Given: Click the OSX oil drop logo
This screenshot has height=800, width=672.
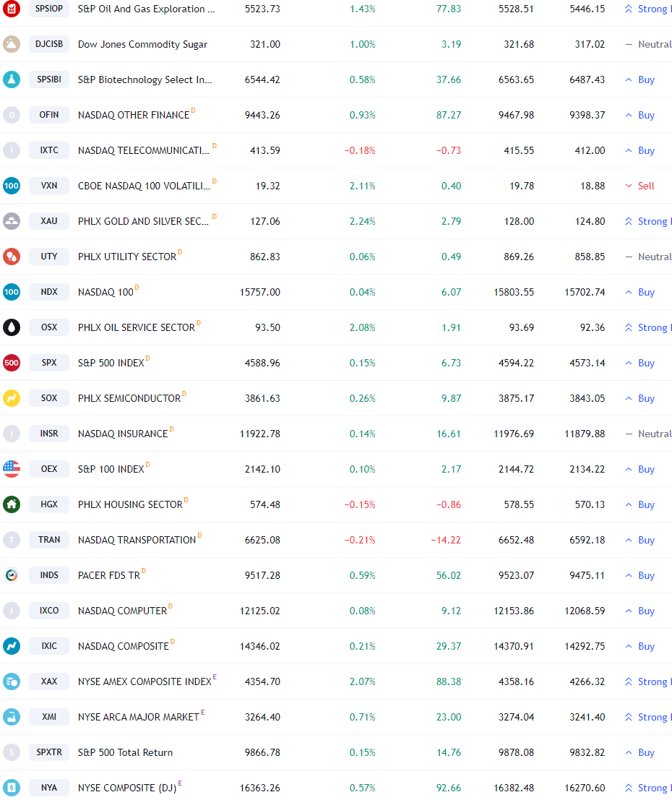Looking at the screenshot, I should click(x=12, y=327).
